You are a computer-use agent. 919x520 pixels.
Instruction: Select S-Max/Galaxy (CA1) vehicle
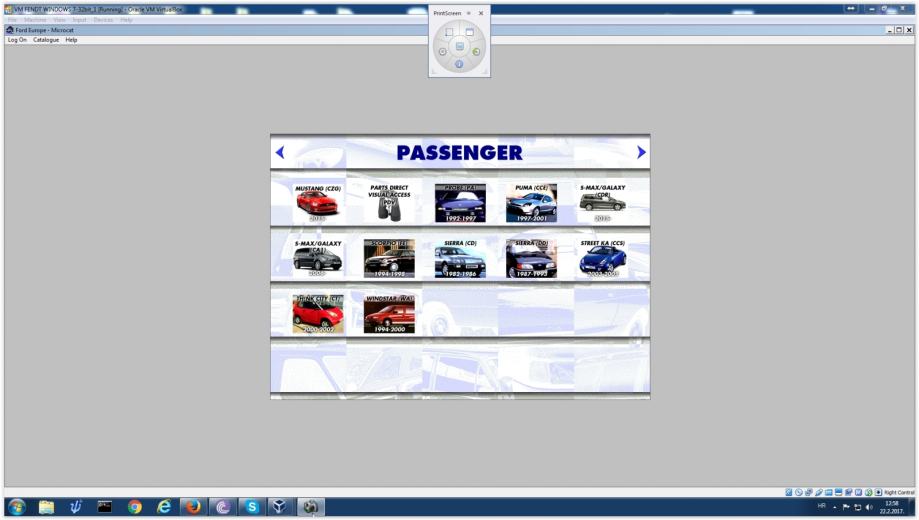(317, 258)
